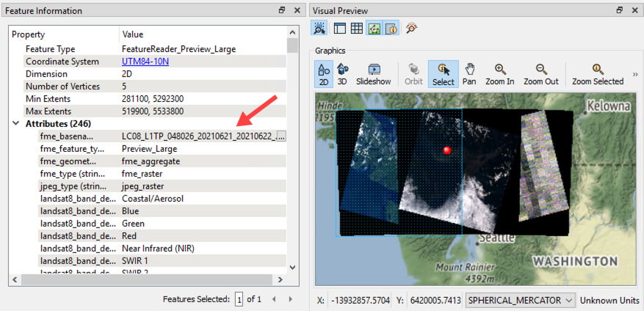Screen dimensions: 644x311
Task: Toggle the Feature Information window icon
Action: tap(392, 28)
